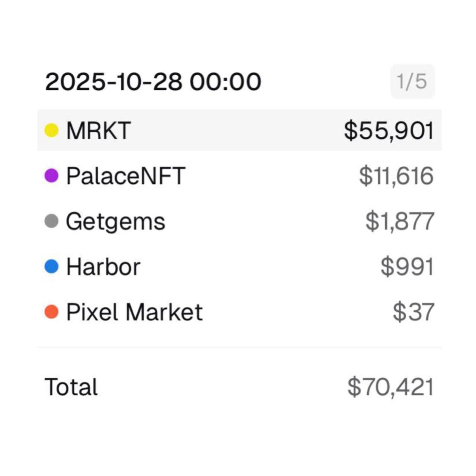Click the 2025-10-28 00:00 date header
Image resolution: width=476 pixels, height=476 pixels.
pos(153,82)
